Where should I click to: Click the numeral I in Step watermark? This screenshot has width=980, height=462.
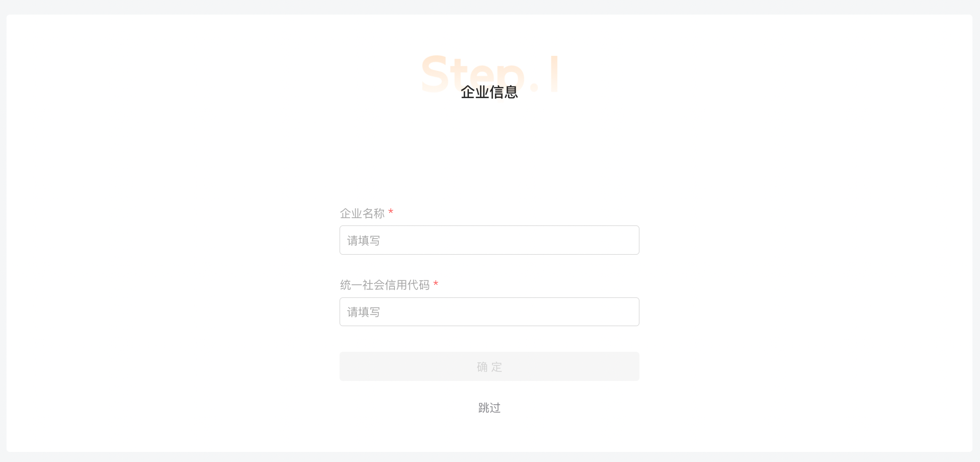pos(554,74)
